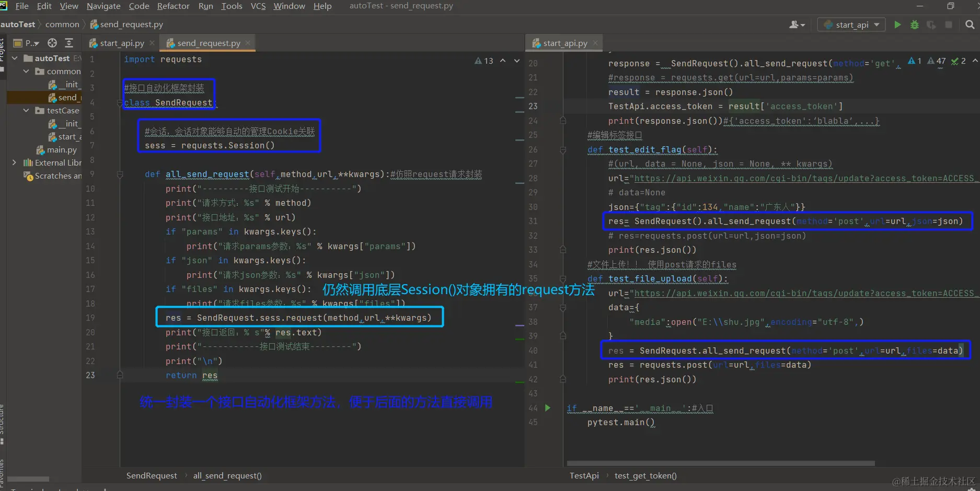The width and height of the screenshot is (980, 491).
Task: Place cursor on 'return res' line 23
Action: pos(191,376)
